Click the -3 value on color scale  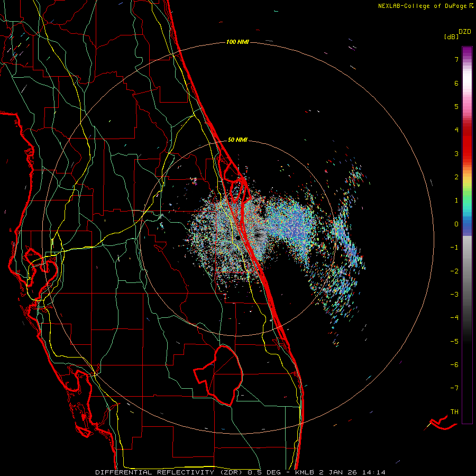tap(454, 294)
